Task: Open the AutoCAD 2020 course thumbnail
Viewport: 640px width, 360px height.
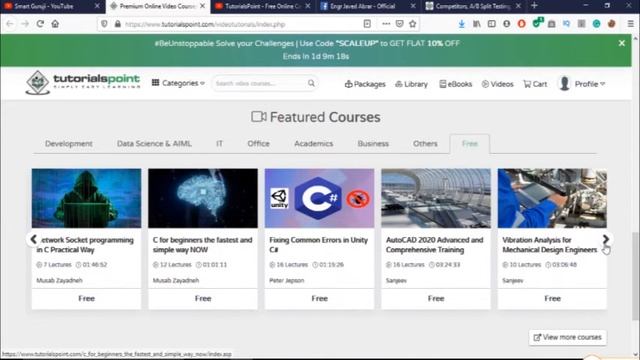Action: point(436,198)
